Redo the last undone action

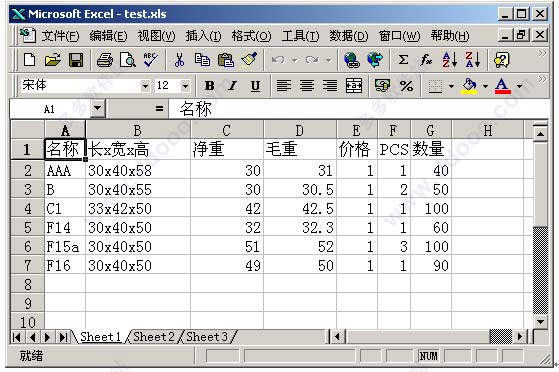point(312,60)
